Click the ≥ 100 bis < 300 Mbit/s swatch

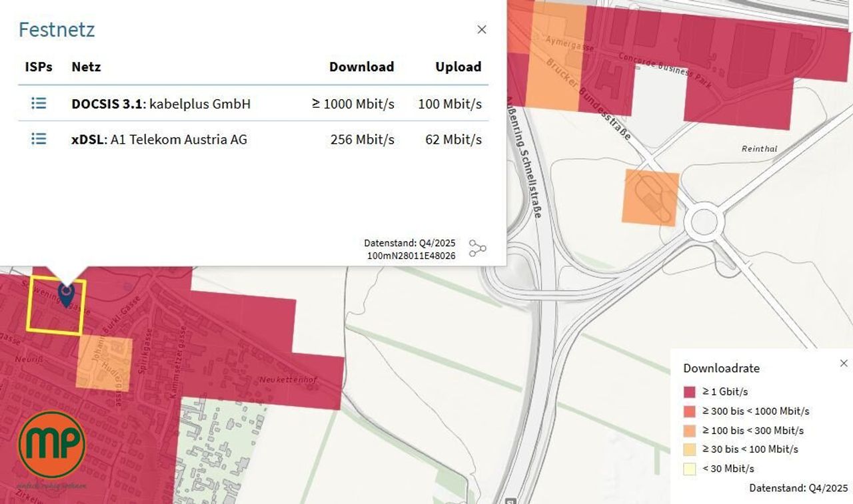point(690,430)
